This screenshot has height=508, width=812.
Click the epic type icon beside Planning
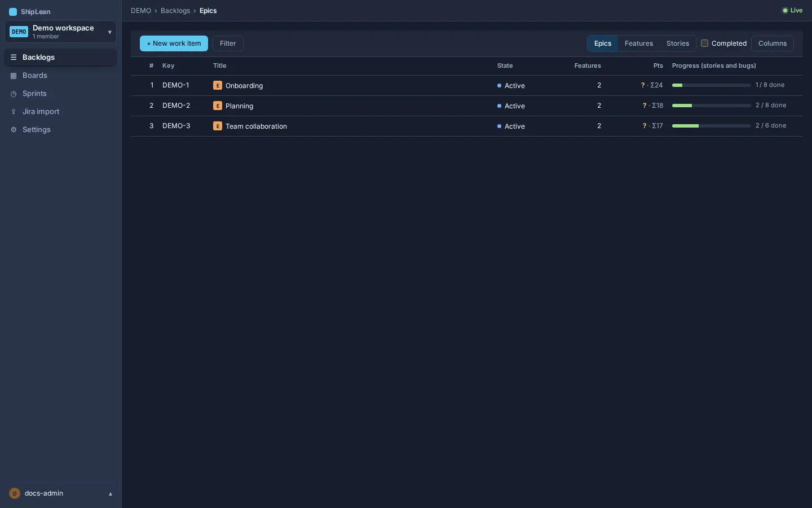pyautogui.click(x=218, y=106)
